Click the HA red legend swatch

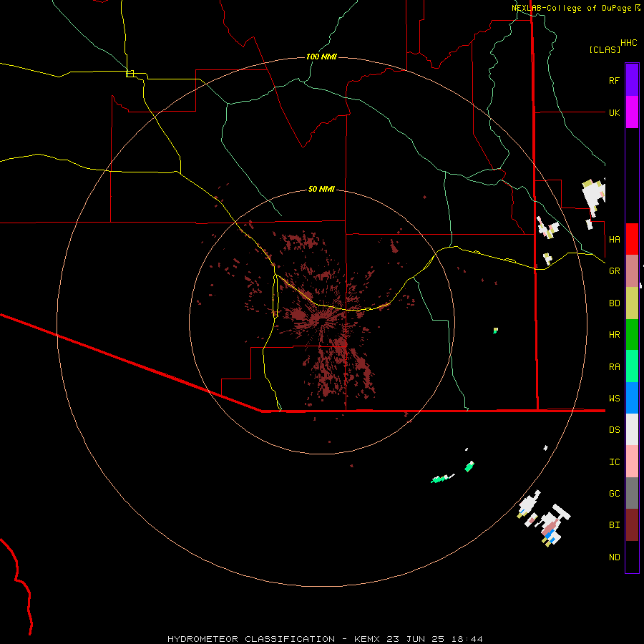(x=632, y=239)
